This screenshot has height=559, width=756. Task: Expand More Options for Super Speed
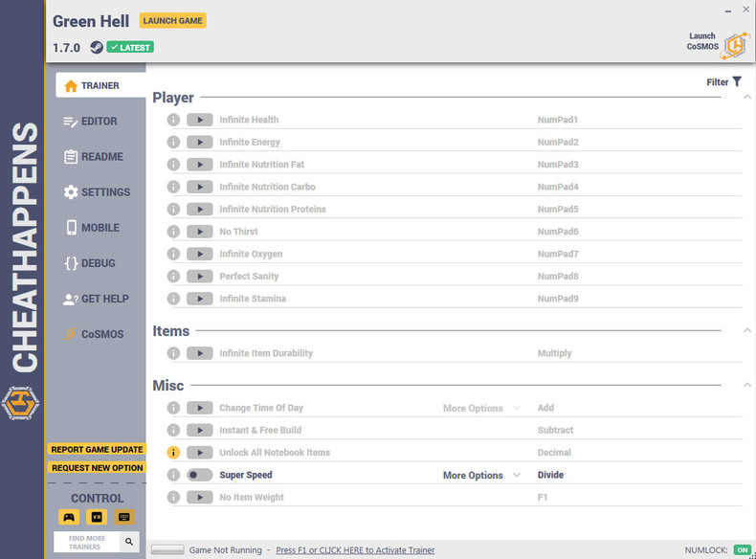(481, 475)
